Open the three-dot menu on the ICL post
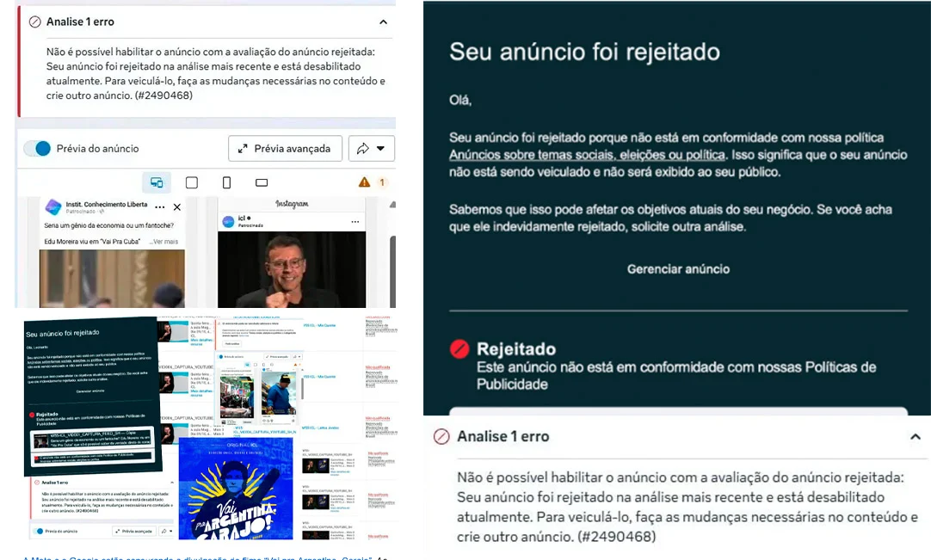This screenshot has width=931, height=560. pyautogui.click(x=159, y=207)
